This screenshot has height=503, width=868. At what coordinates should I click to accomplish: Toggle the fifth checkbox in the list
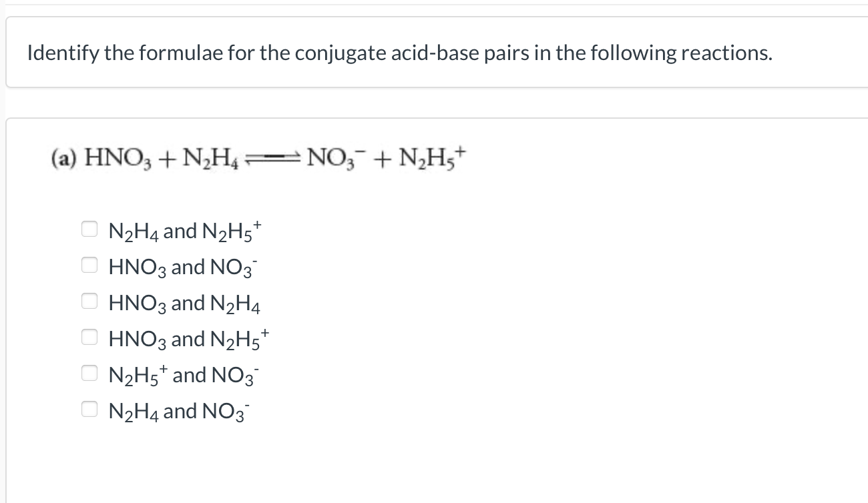click(89, 372)
